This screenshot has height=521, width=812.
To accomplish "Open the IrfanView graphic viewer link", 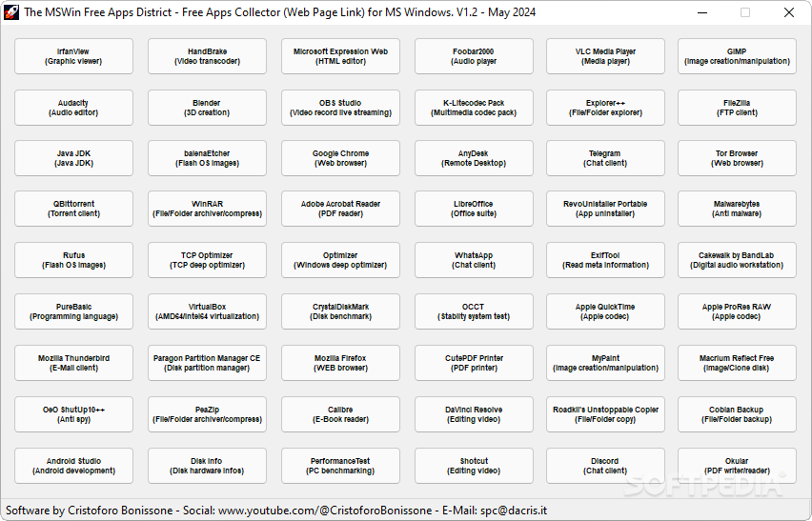I will click(73, 56).
